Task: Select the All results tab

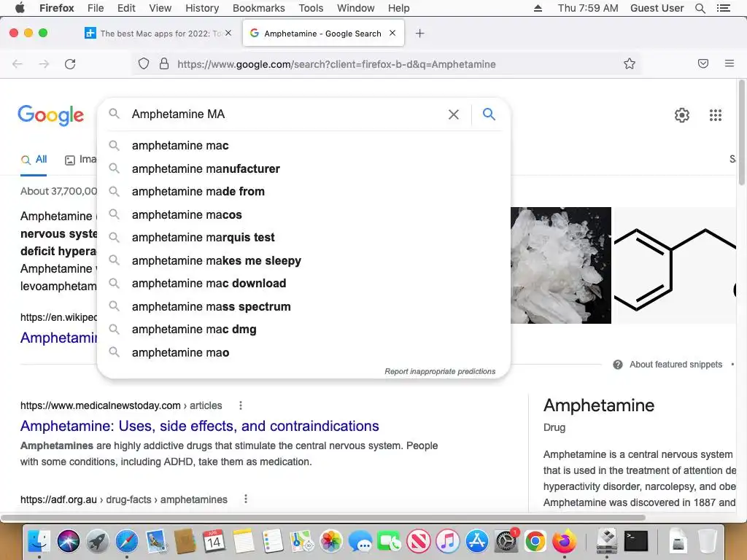Action: 34,160
